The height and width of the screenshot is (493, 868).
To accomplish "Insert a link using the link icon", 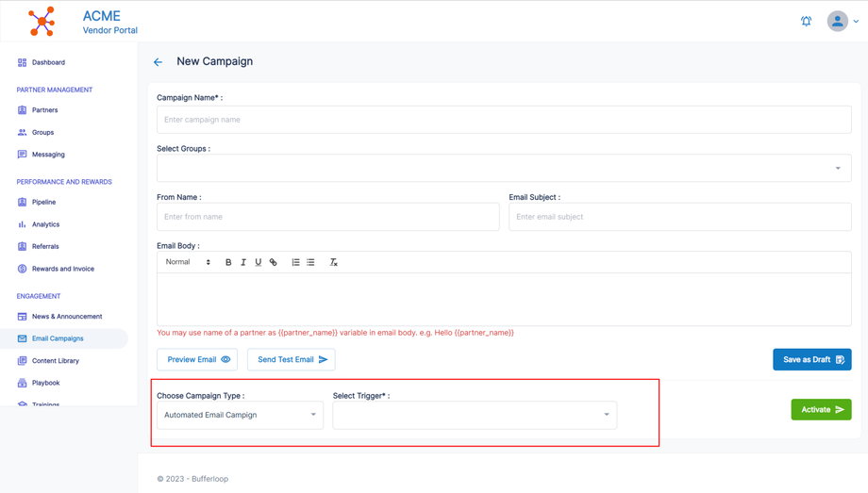I will [274, 263].
